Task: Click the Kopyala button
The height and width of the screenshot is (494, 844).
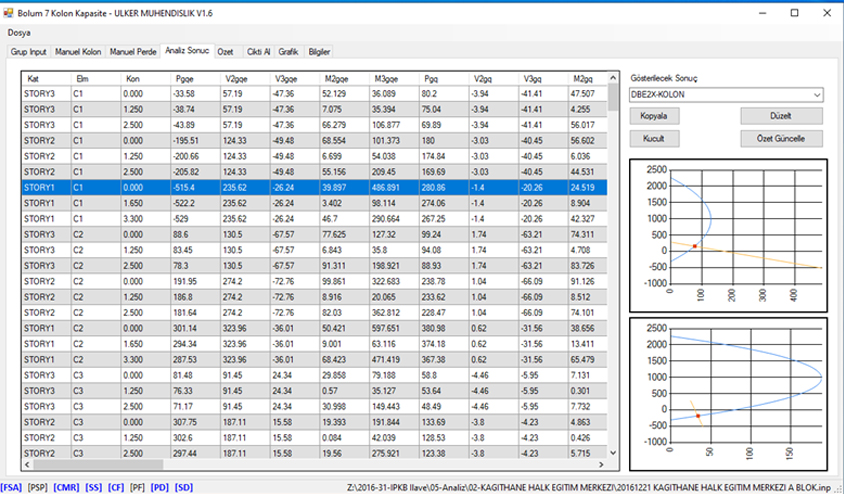Action: point(654,116)
